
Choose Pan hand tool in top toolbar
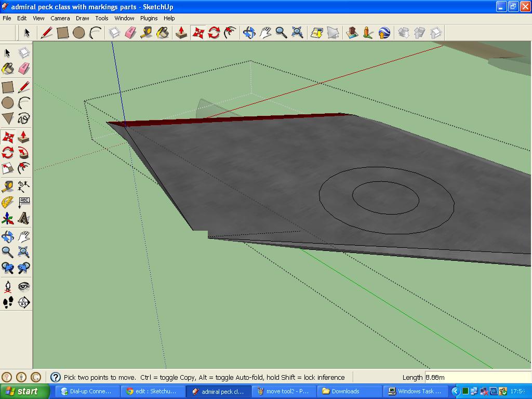265,33
